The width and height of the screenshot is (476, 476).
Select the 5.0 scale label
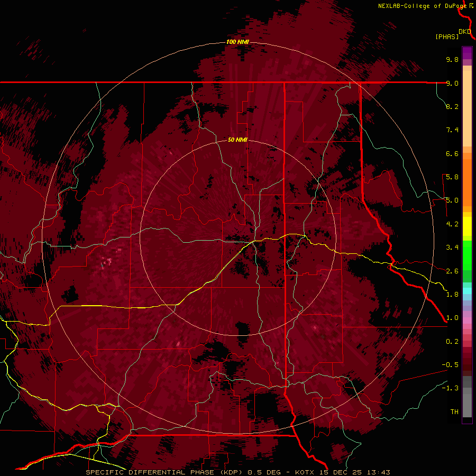452,200
